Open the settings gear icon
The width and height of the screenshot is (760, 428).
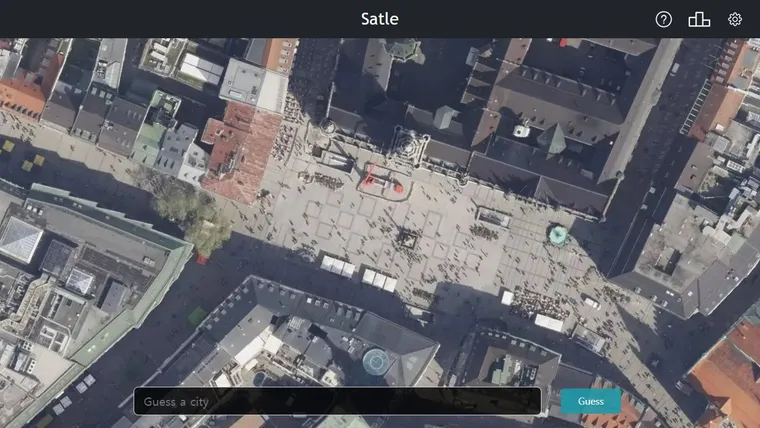[735, 19]
